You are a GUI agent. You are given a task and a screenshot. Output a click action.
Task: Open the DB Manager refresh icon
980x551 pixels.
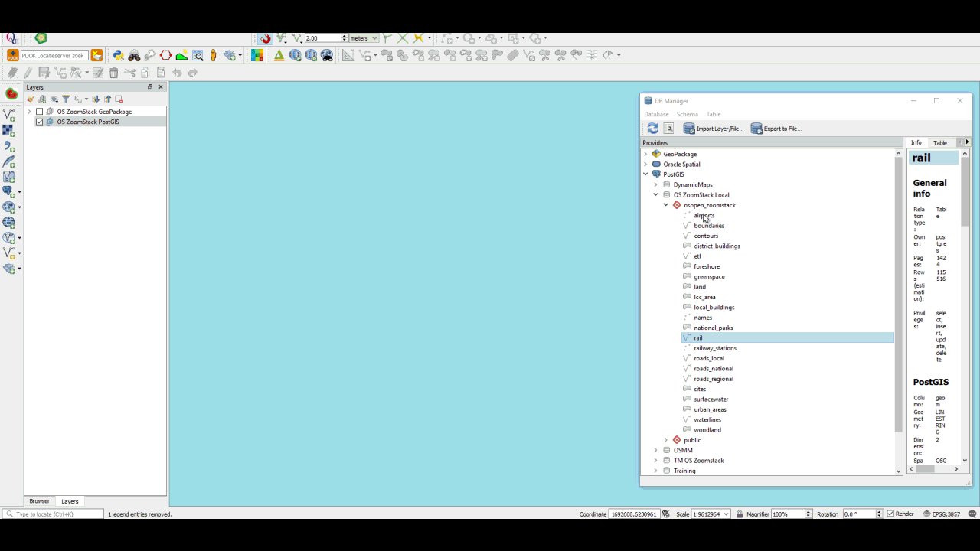point(652,129)
